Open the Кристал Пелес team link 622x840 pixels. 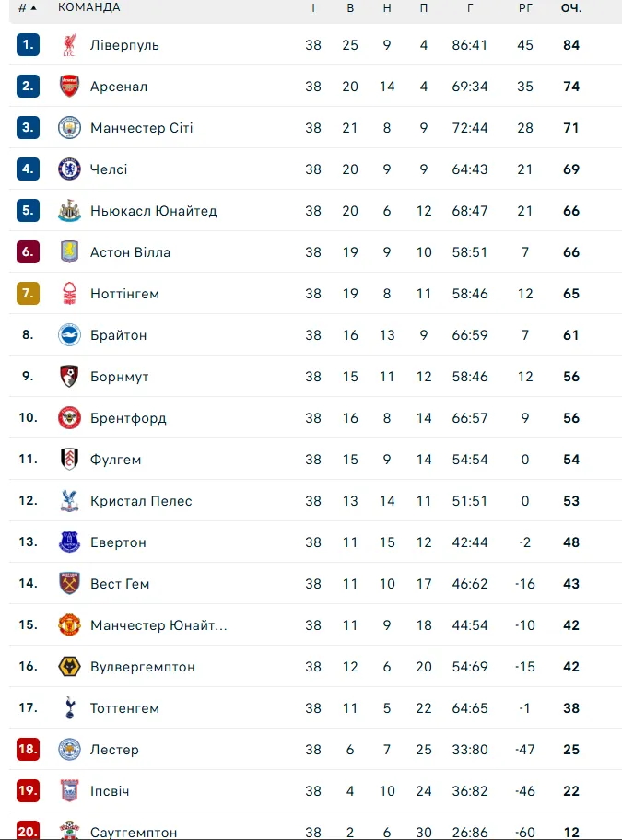141,501
